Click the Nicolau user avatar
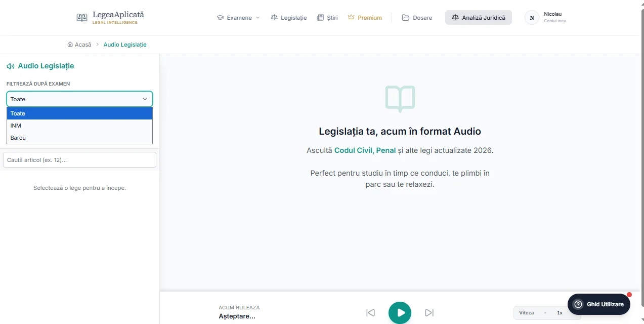Screen dimensions: 644x324 pos(532,18)
